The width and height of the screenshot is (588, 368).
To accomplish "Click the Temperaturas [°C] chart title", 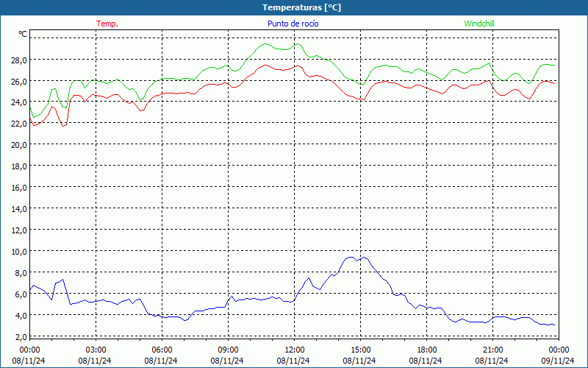I will click(x=301, y=7).
